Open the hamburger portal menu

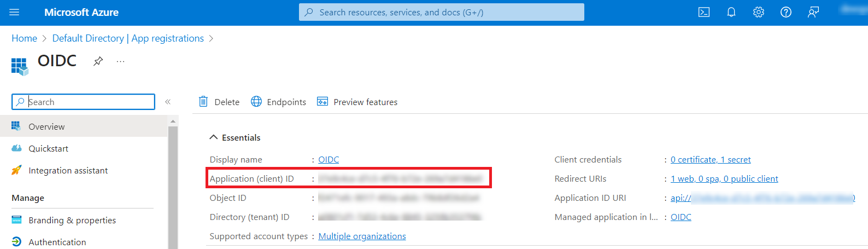click(14, 12)
